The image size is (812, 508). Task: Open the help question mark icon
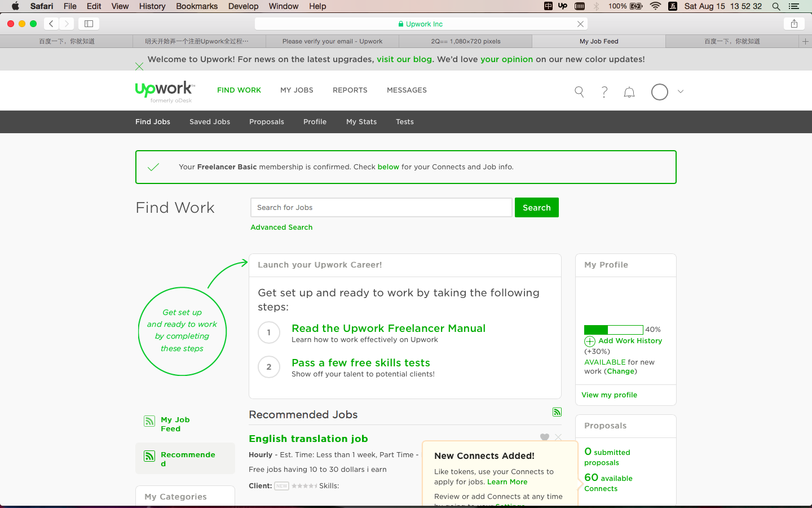coord(604,91)
